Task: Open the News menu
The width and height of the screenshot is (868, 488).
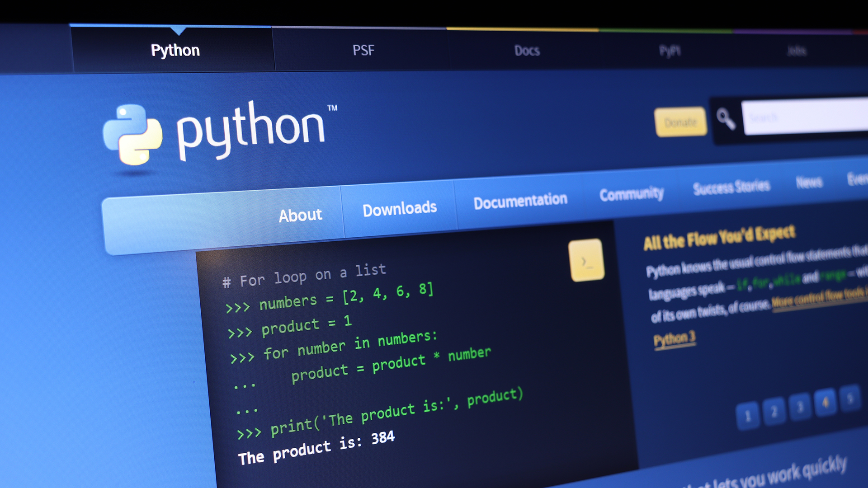Action: click(809, 183)
